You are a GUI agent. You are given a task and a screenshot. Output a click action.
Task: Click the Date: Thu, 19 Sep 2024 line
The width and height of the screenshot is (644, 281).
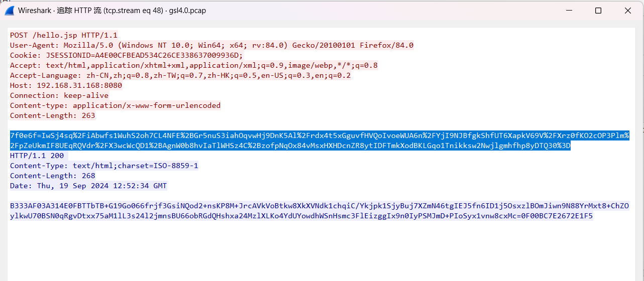point(88,186)
